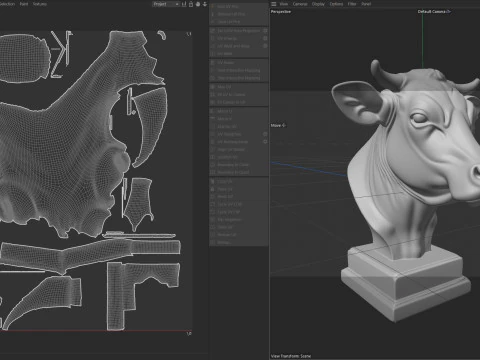Select the small curved horn-tip UV island
The height and width of the screenshot is (360, 480).
(x=162, y=35)
